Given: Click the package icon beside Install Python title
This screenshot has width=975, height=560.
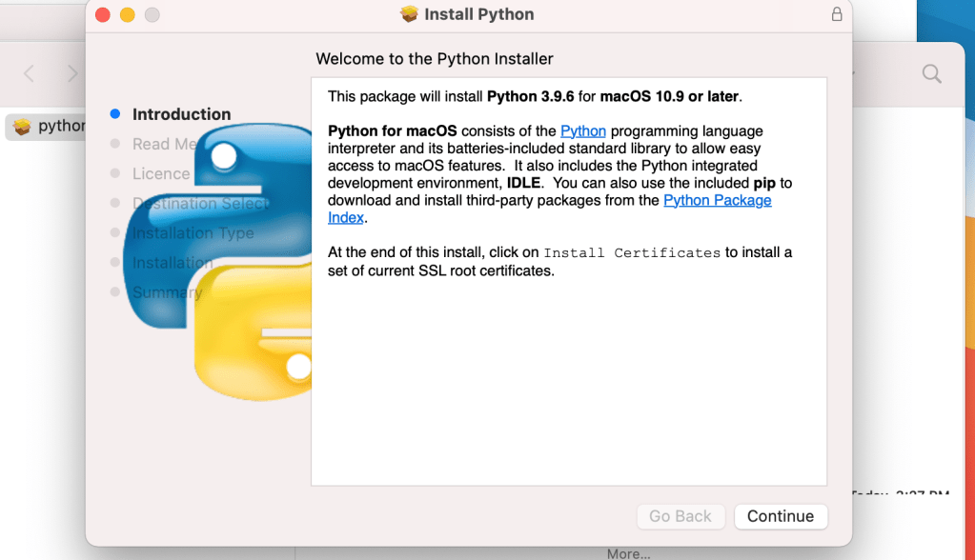Looking at the screenshot, I should (x=409, y=14).
